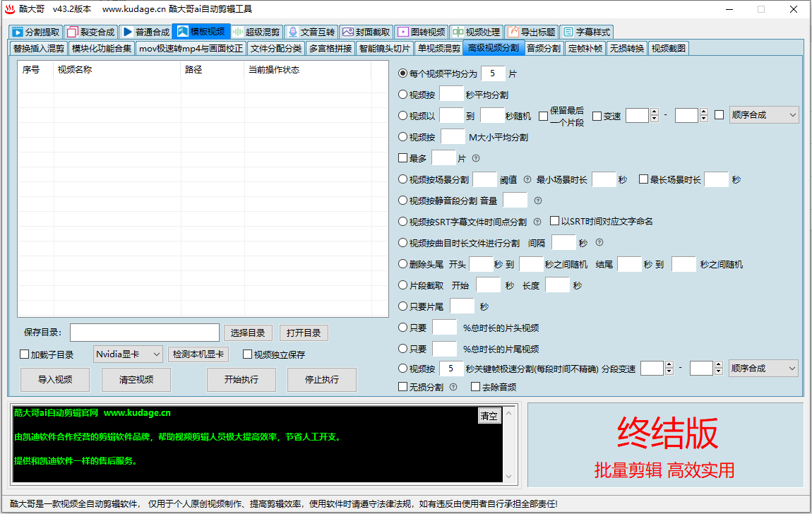Switch to 无损转换 sub-tab
Screen dimensions: 812x514
tap(626, 48)
